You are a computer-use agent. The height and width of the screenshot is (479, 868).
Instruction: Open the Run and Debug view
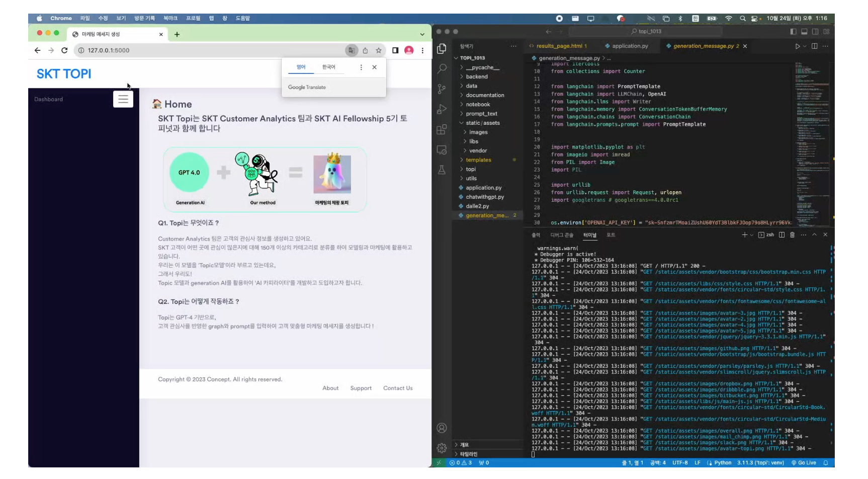coord(442,109)
